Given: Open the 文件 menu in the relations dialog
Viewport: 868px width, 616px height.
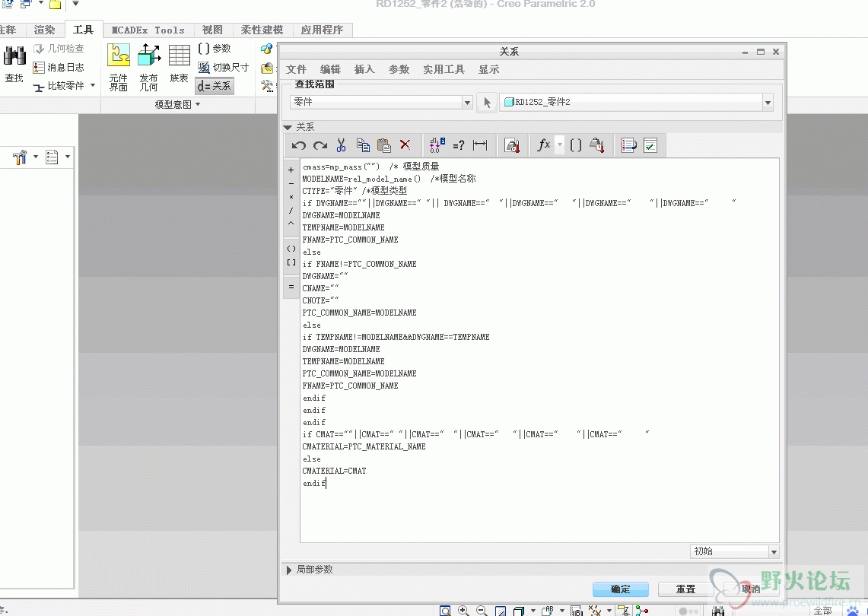Looking at the screenshot, I should [x=296, y=69].
